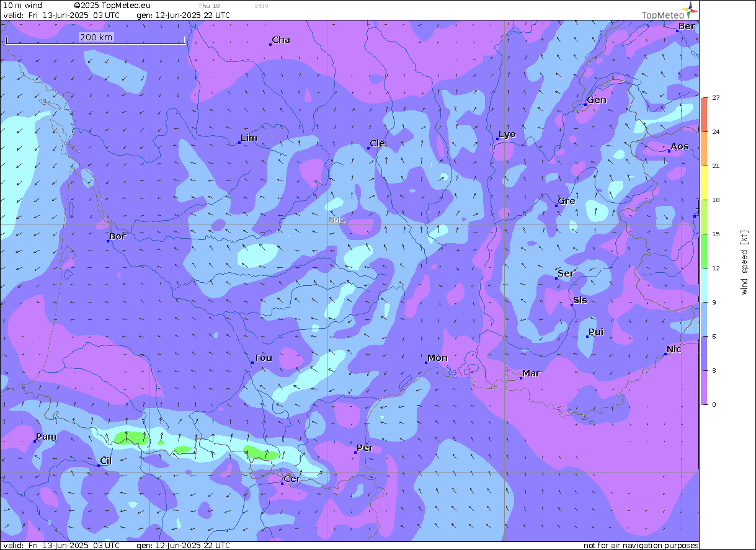Screen dimensions: 756x550
Task: Select the Ber city label
Action: click(x=687, y=26)
